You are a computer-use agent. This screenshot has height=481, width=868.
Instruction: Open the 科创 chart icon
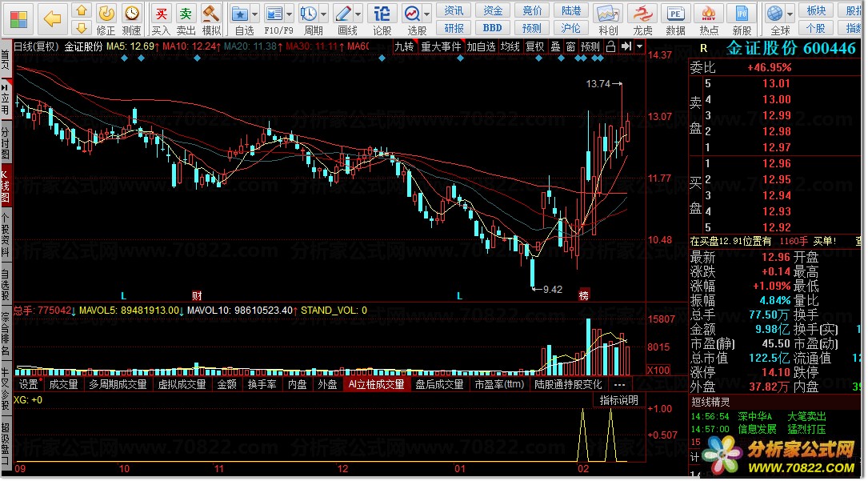pyautogui.click(x=608, y=14)
